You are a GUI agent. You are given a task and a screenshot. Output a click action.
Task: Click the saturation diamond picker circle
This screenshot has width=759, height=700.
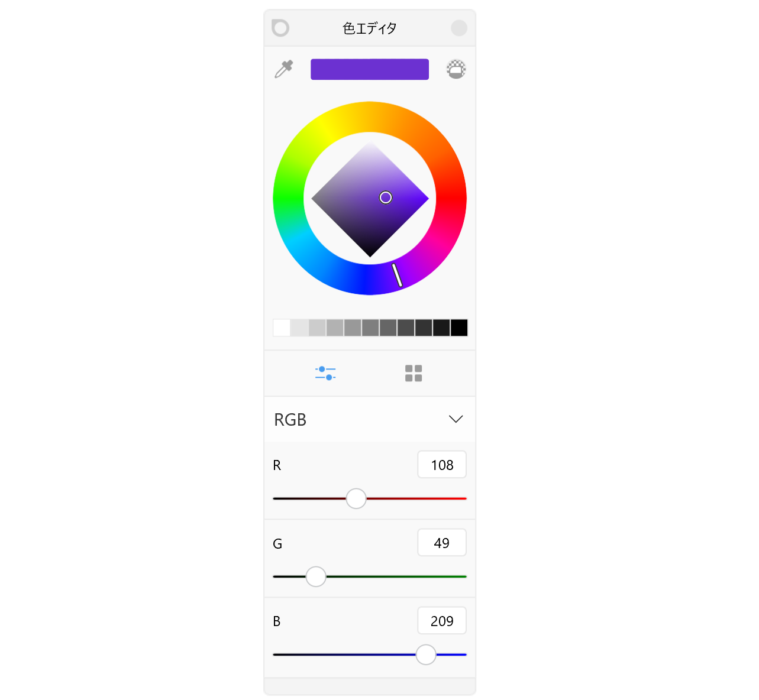(386, 197)
